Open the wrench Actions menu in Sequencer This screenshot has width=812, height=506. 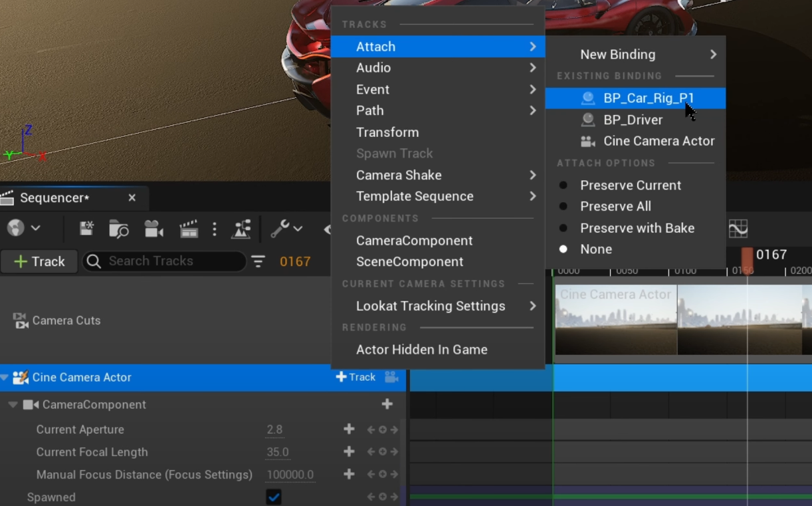pyautogui.click(x=286, y=229)
